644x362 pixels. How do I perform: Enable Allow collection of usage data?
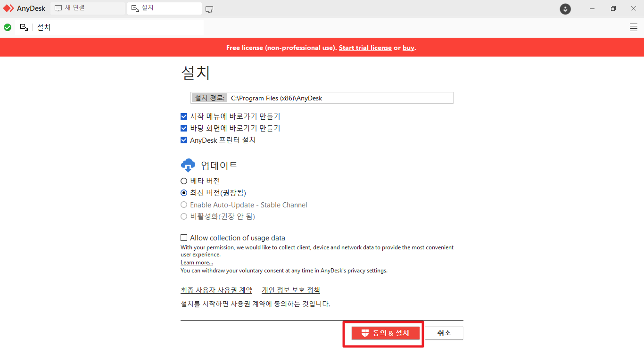coord(183,238)
